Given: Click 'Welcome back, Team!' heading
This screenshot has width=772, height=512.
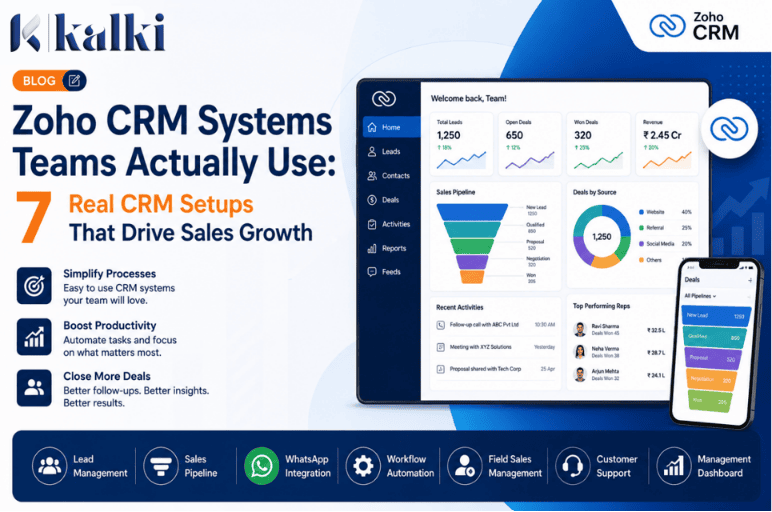Looking at the screenshot, I should click(468, 98).
